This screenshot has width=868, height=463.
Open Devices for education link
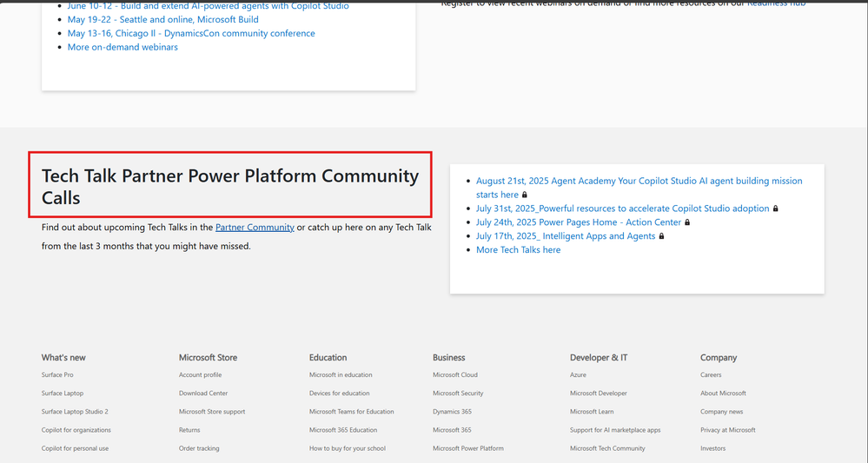pyautogui.click(x=340, y=394)
